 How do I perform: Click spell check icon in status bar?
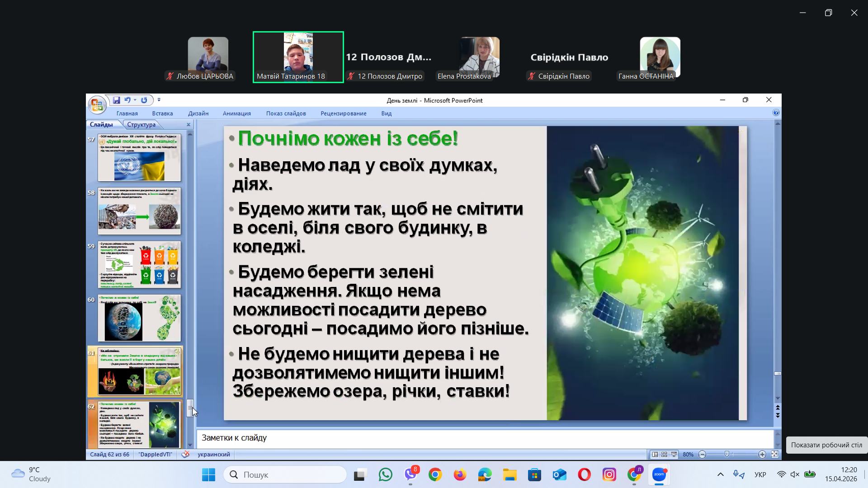point(185,454)
